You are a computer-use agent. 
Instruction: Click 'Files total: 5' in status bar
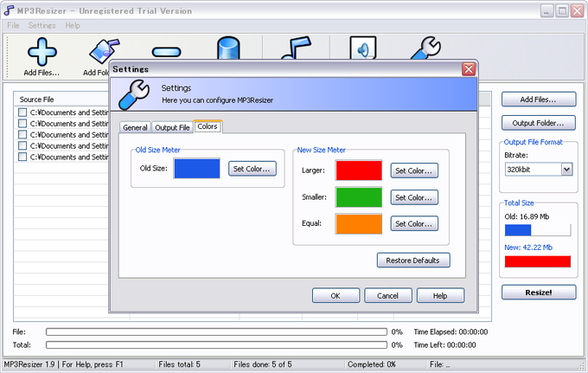[x=179, y=364]
